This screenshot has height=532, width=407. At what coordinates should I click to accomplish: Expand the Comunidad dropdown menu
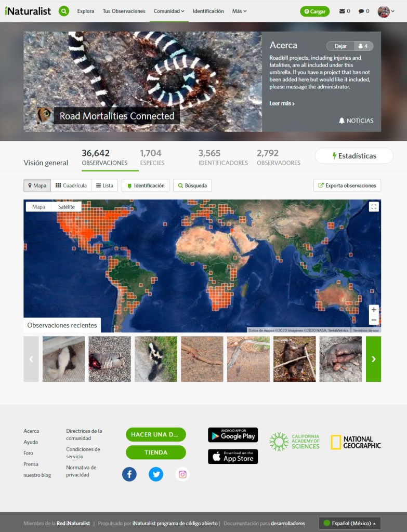click(x=169, y=11)
